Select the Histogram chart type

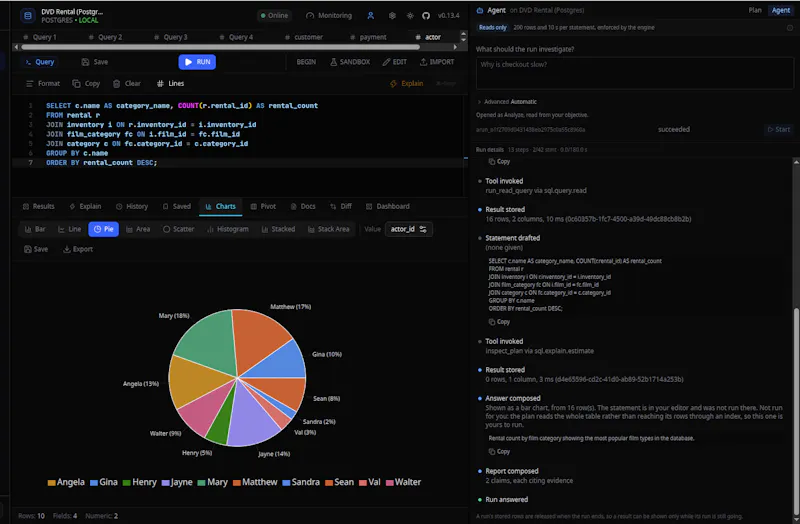(x=228, y=229)
